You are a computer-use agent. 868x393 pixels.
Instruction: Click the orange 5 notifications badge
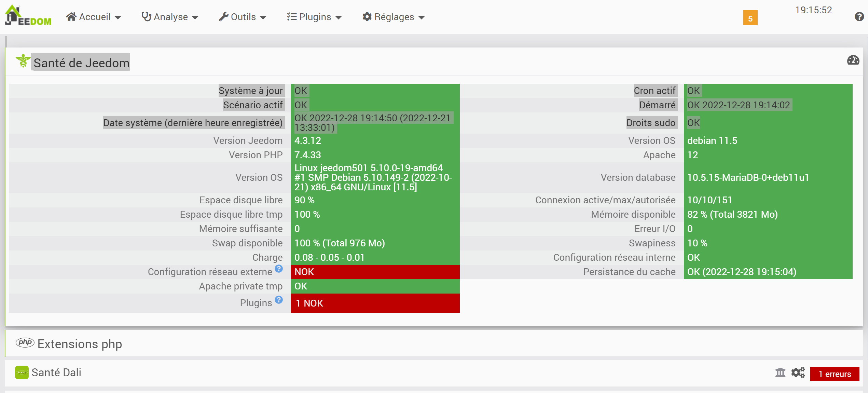point(750,18)
